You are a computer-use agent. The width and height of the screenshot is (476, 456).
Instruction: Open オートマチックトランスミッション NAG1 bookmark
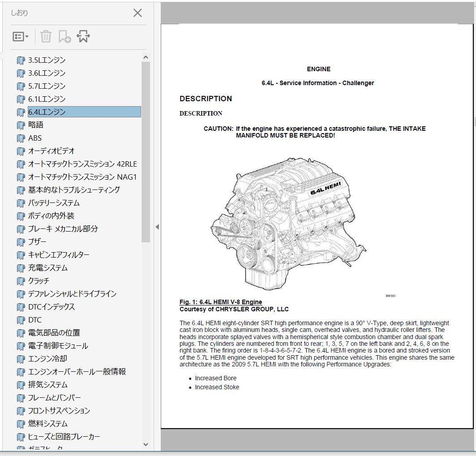click(x=82, y=177)
